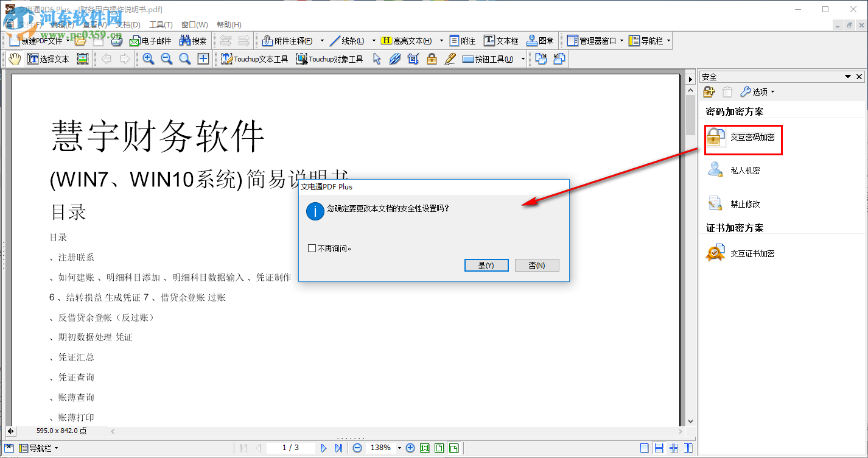The image size is (868, 458).
Task: Select the 手形 (hand) pan tool
Action: (x=15, y=58)
